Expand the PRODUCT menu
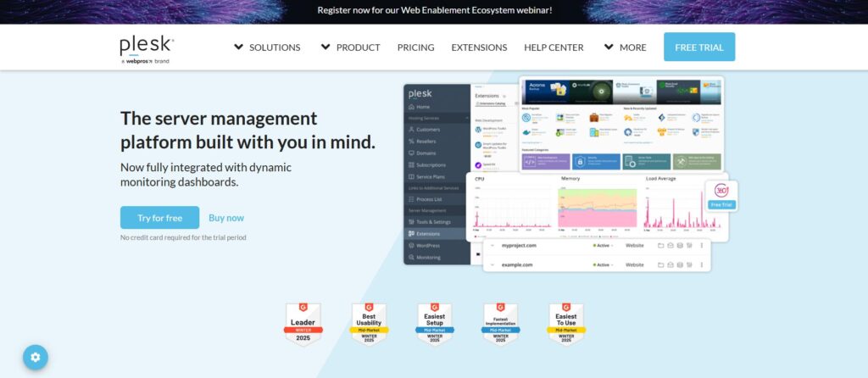The height and width of the screenshot is (378, 868). click(350, 47)
